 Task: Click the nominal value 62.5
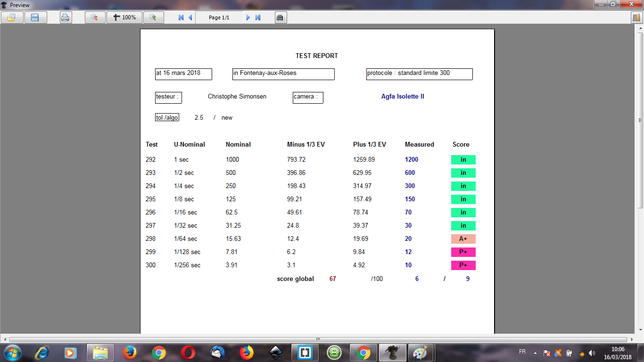(231, 213)
